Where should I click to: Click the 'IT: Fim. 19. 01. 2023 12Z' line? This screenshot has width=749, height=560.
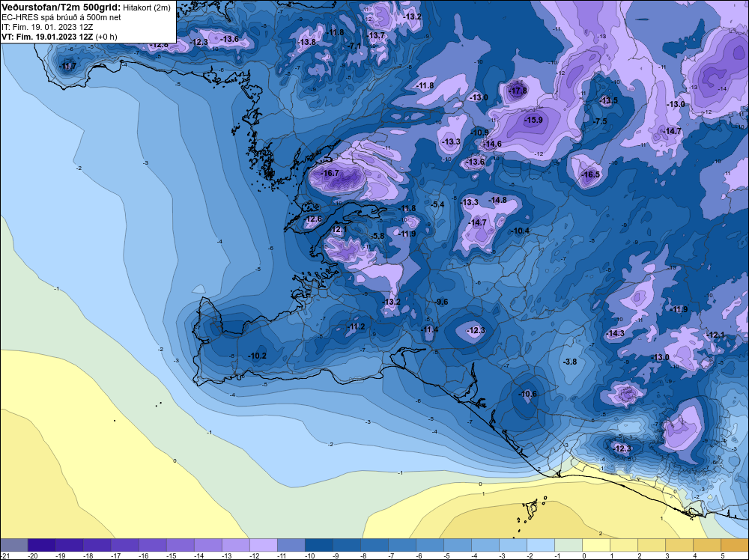click(46, 27)
